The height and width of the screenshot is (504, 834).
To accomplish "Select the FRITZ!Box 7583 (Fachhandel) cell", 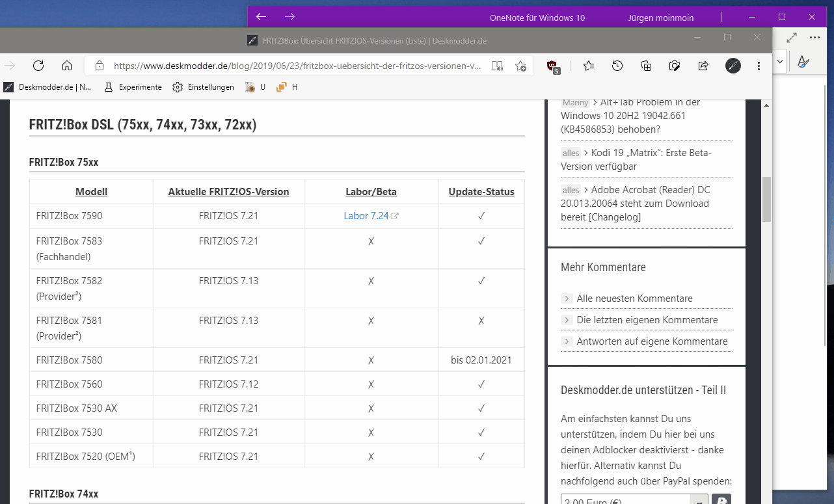I will point(92,248).
